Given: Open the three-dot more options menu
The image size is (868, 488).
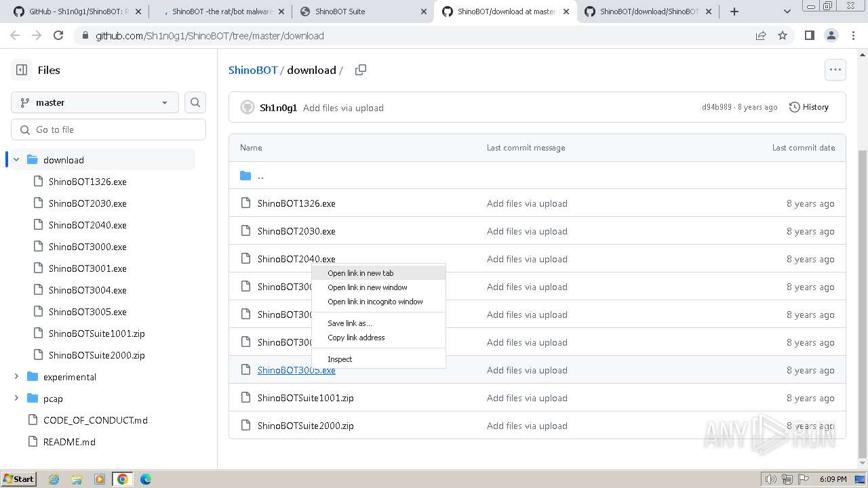Looking at the screenshot, I should tap(835, 70).
